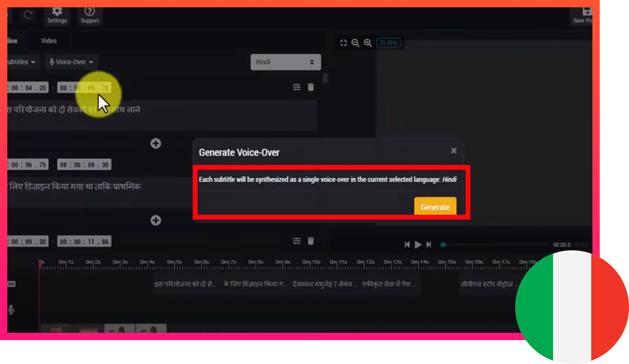Click the yellow Generate button
Viewport: 629px width, 364px height.
(435, 207)
